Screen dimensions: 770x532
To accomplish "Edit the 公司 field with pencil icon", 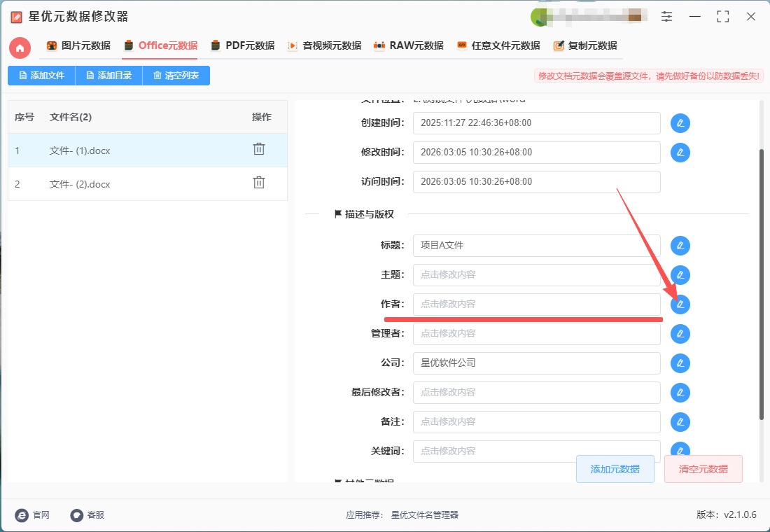I will 680,363.
